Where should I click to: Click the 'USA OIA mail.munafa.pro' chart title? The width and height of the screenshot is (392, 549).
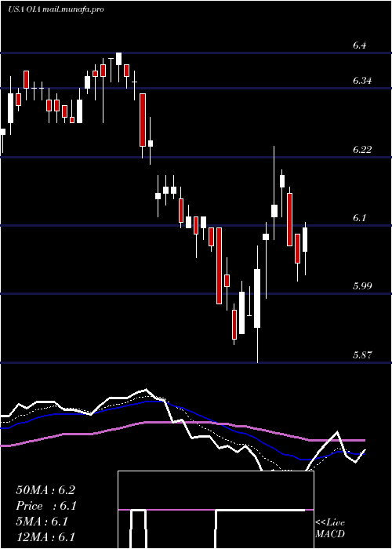pyautogui.click(x=56, y=9)
